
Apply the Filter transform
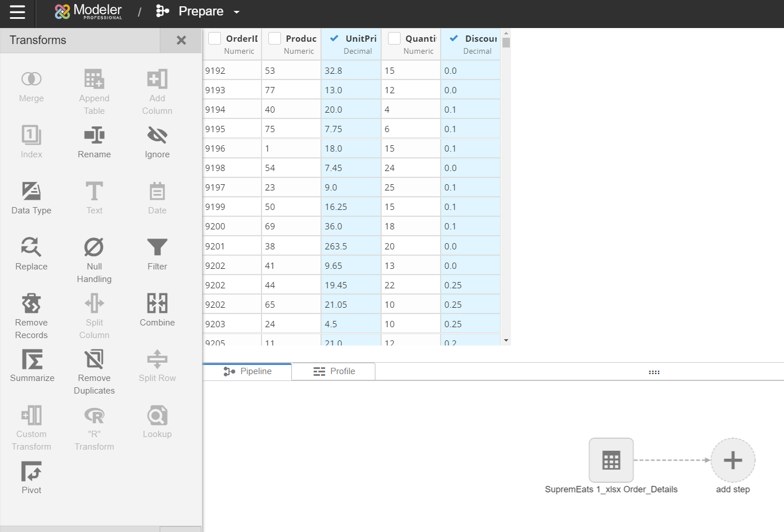point(157,248)
